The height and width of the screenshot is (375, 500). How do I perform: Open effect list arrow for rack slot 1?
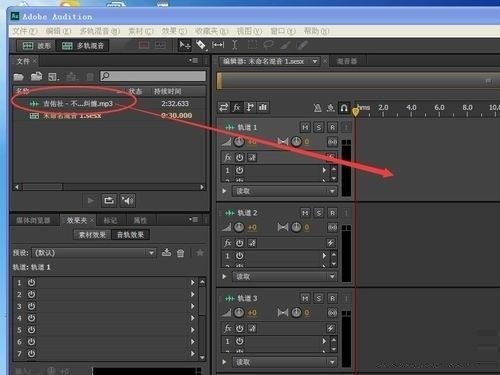click(x=193, y=283)
